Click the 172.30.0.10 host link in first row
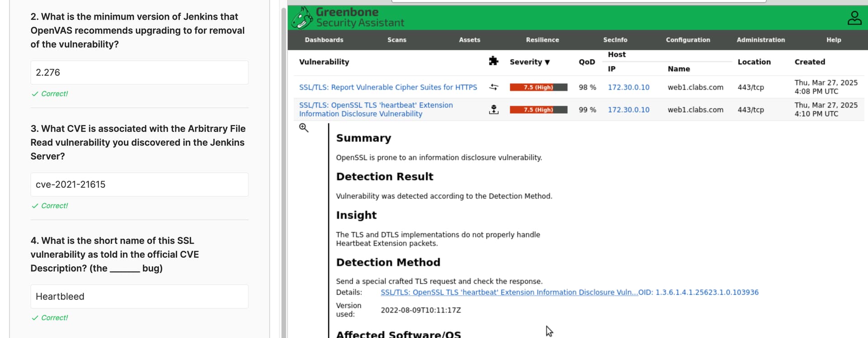The width and height of the screenshot is (868, 338). (x=628, y=87)
